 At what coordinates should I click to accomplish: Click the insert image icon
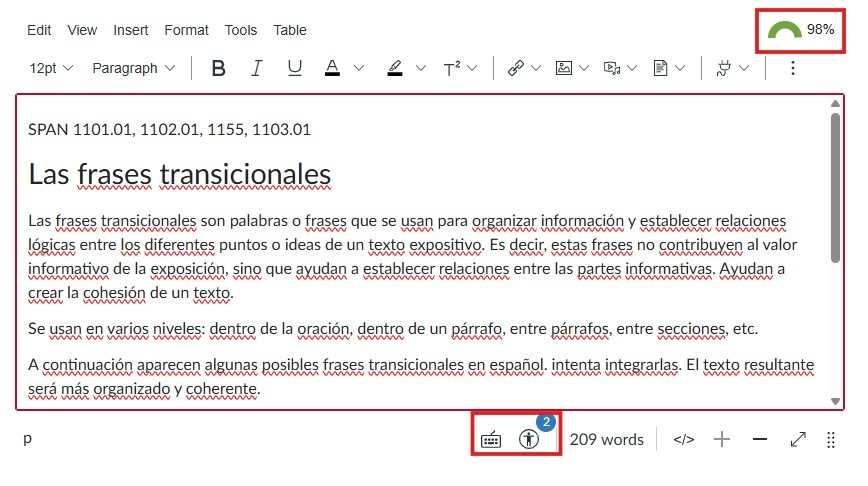pos(564,68)
